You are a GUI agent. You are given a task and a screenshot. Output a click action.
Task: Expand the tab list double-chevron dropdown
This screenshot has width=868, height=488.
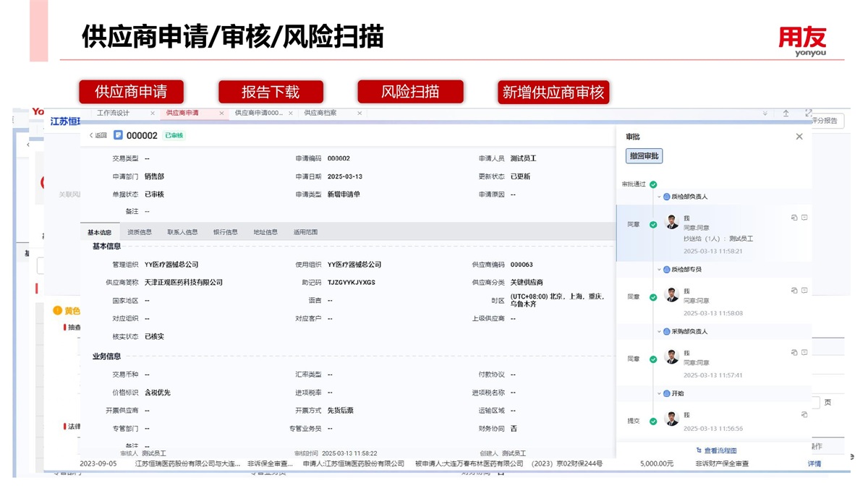[x=765, y=114]
